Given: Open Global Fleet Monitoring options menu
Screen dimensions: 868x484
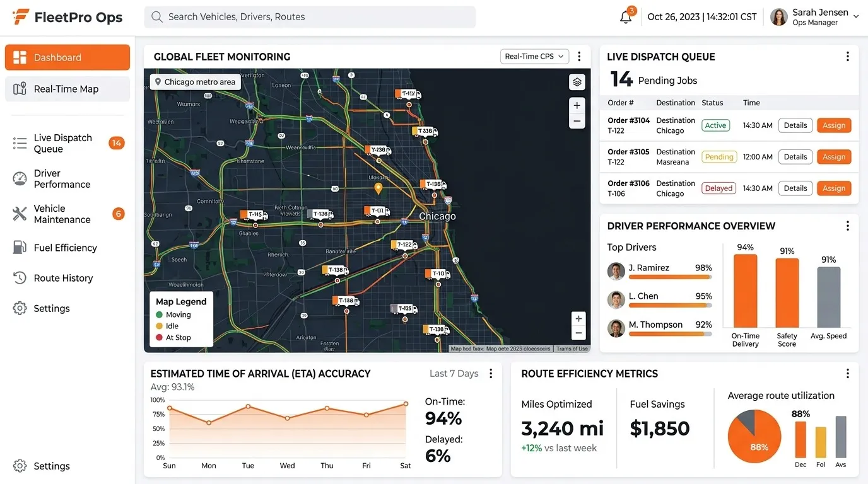Looking at the screenshot, I should click(579, 57).
